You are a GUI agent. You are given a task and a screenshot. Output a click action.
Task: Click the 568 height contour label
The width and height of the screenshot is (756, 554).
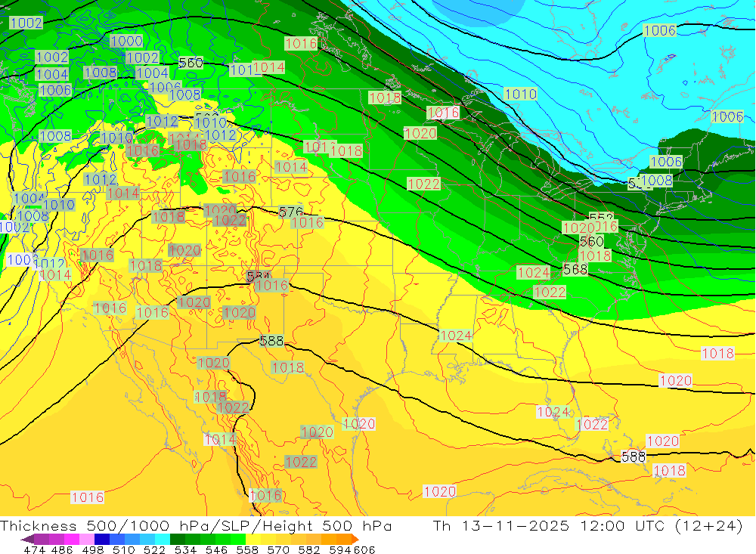(575, 269)
